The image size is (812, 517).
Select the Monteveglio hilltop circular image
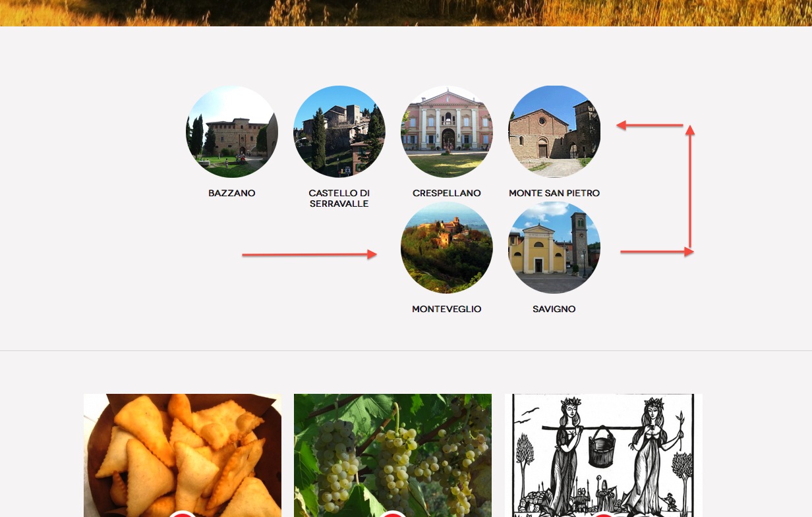pos(447,248)
